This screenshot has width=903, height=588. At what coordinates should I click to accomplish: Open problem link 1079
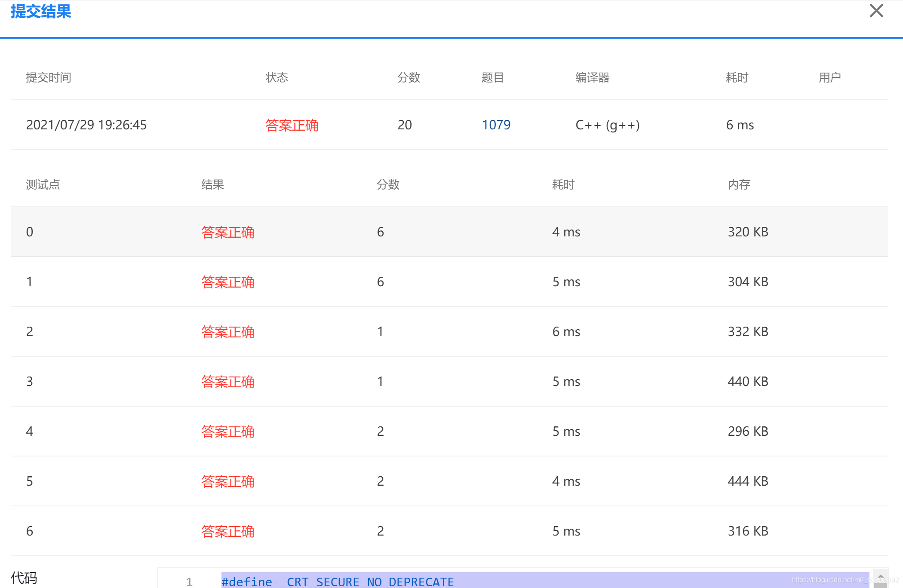[496, 125]
